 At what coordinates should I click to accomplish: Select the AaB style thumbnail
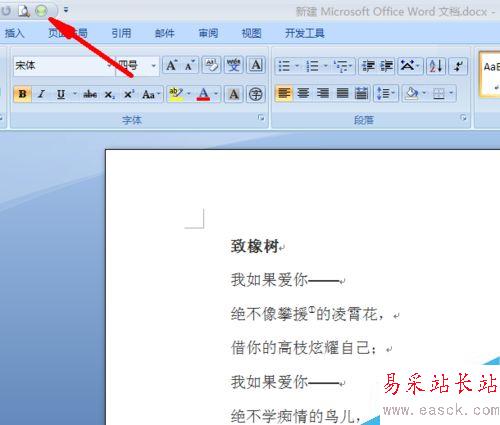pyautogui.click(x=491, y=74)
